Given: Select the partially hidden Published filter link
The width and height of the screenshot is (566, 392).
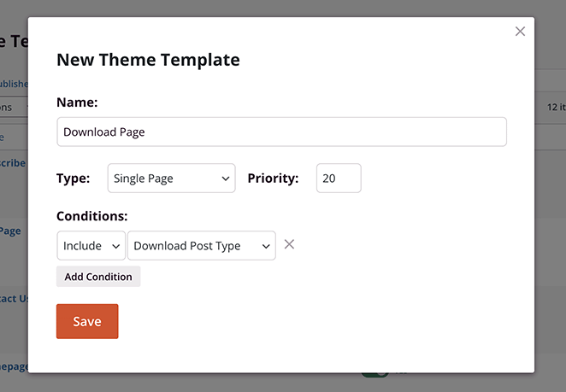Looking at the screenshot, I should tap(13, 85).
